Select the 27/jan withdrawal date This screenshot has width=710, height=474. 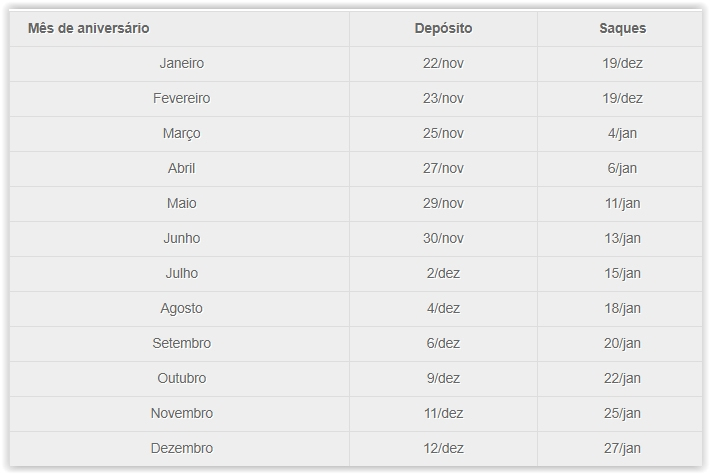click(623, 448)
